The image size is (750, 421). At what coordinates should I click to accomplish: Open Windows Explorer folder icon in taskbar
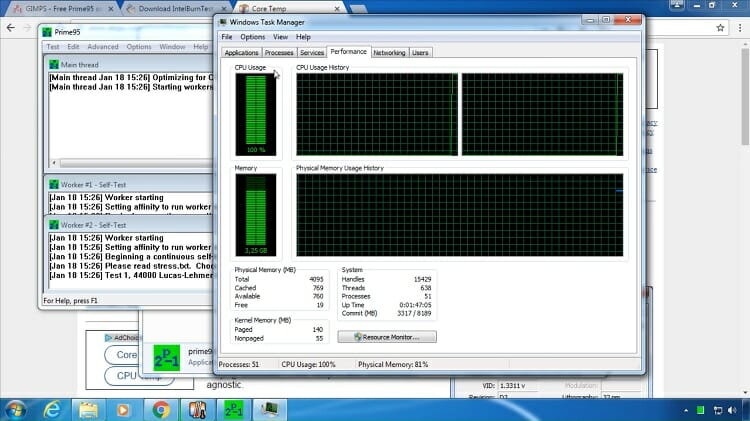88,410
